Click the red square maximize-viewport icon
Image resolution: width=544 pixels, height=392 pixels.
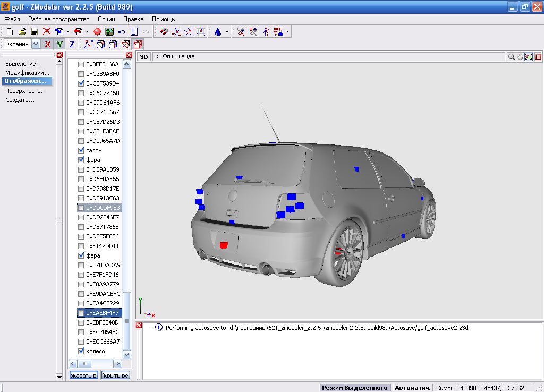[x=538, y=56]
